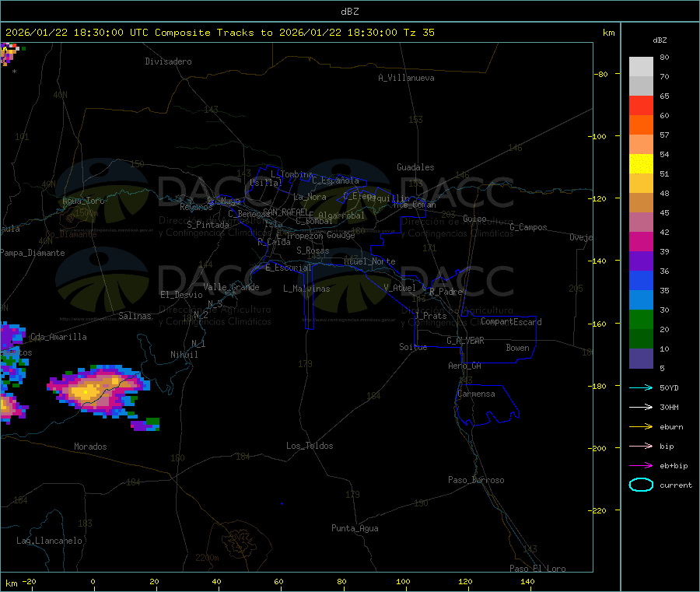Viewport: 700px width, 592px height.
Task: Click the radar echo in the top-left corner
Action: click(9, 54)
